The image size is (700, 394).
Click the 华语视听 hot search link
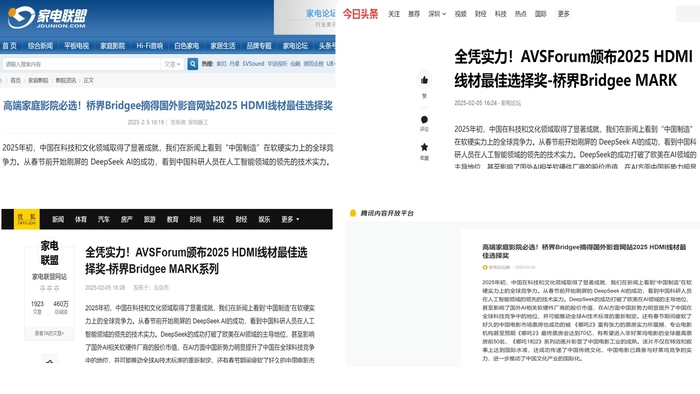click(x=277, y=64)
